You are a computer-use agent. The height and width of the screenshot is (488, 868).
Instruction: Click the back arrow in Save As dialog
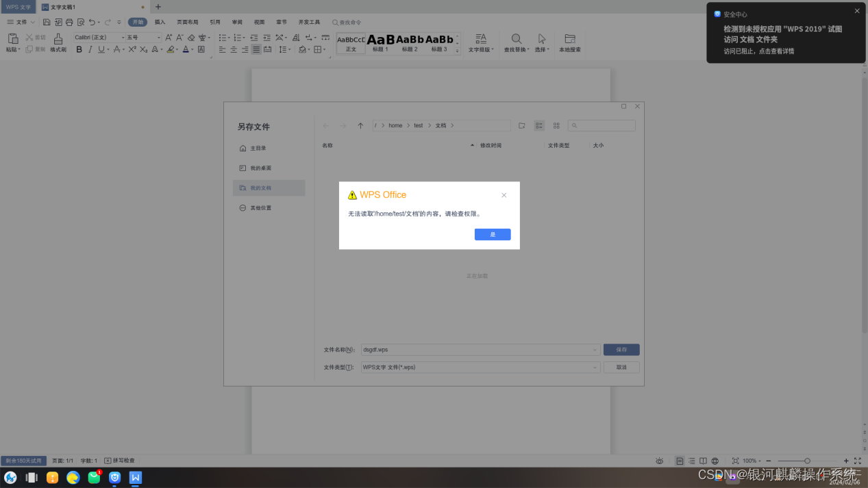point(326,126)
